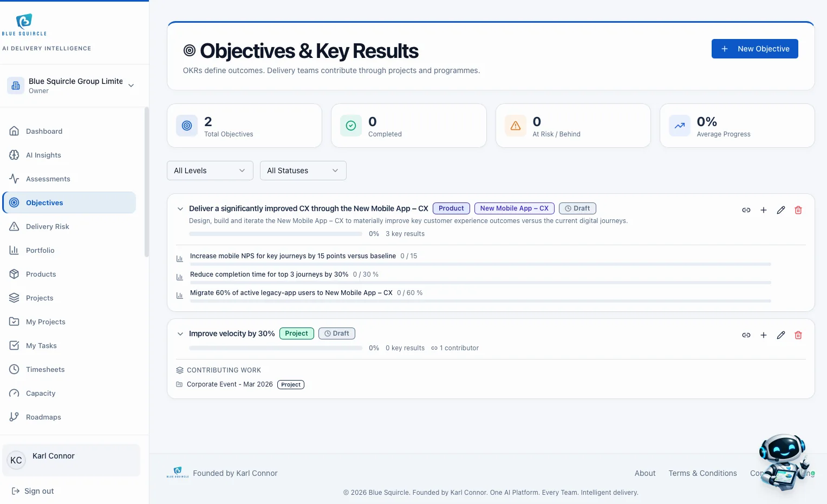Add key result to the Deliver CX objective
The height and width of the screenshot is (504, 827).
pyautogui.click(x=764, y=210)
